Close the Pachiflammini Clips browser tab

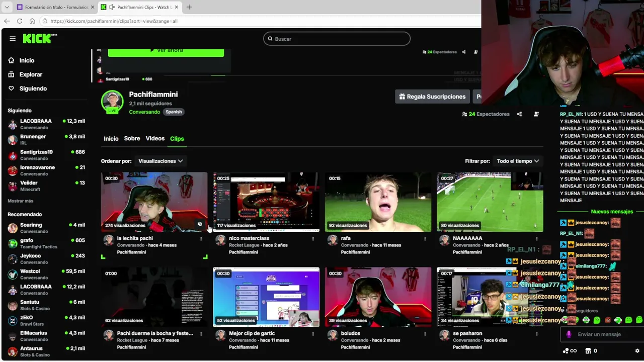(x=177, y=7)
